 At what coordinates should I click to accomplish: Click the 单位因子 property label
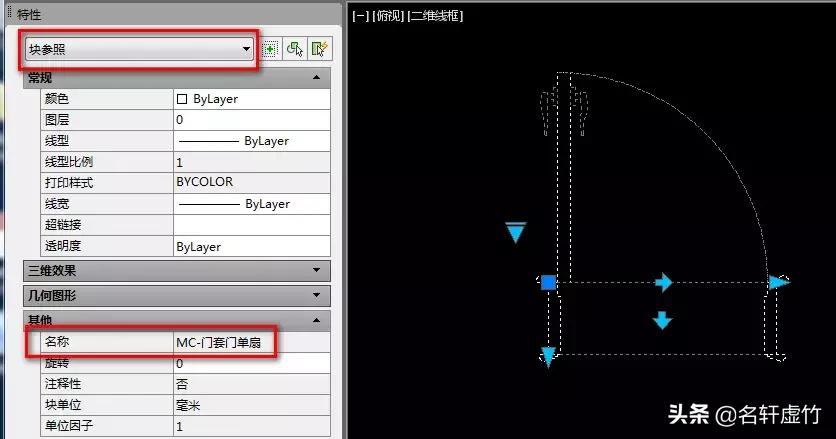(x=69, y=426)
